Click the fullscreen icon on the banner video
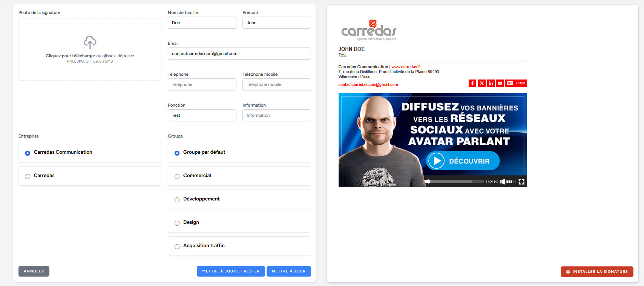This screenshot has width=644, height=286. [521, 182]
